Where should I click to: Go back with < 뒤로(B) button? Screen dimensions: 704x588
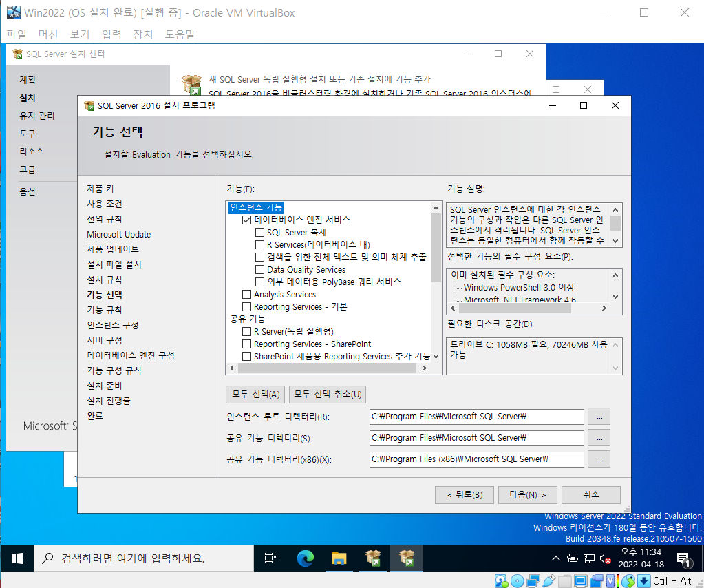click(465, 495)
